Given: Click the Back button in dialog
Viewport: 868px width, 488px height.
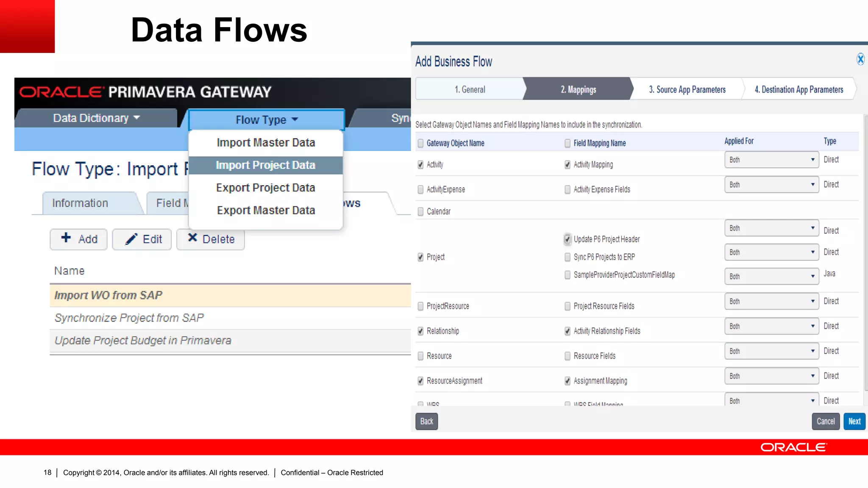Looking at the screenshot, I should point(426,421).
